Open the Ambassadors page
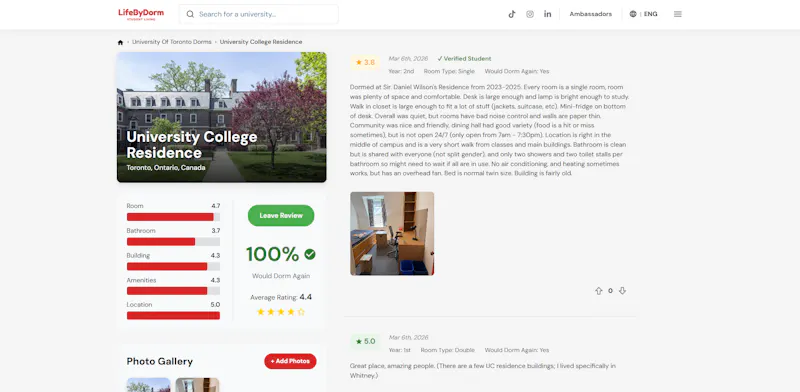This screenshot has width=800, height=392. coord(590,14)
